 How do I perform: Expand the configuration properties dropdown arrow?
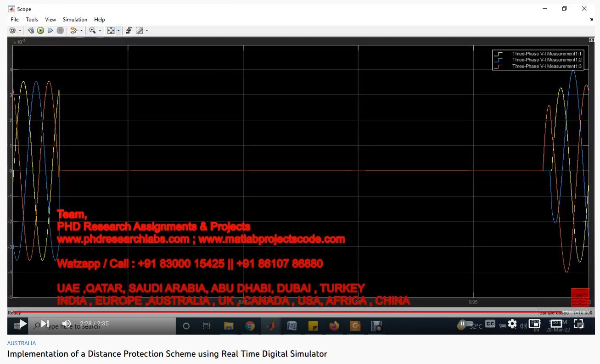pos(20,31)
